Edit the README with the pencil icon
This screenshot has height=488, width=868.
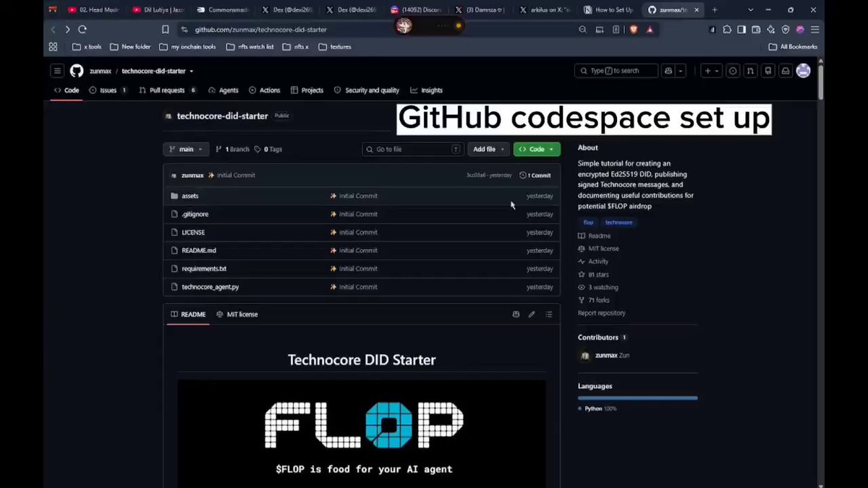532,314
